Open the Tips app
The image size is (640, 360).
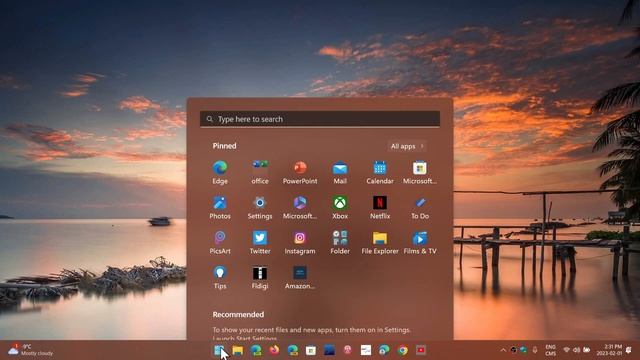(x=220, y=278)
